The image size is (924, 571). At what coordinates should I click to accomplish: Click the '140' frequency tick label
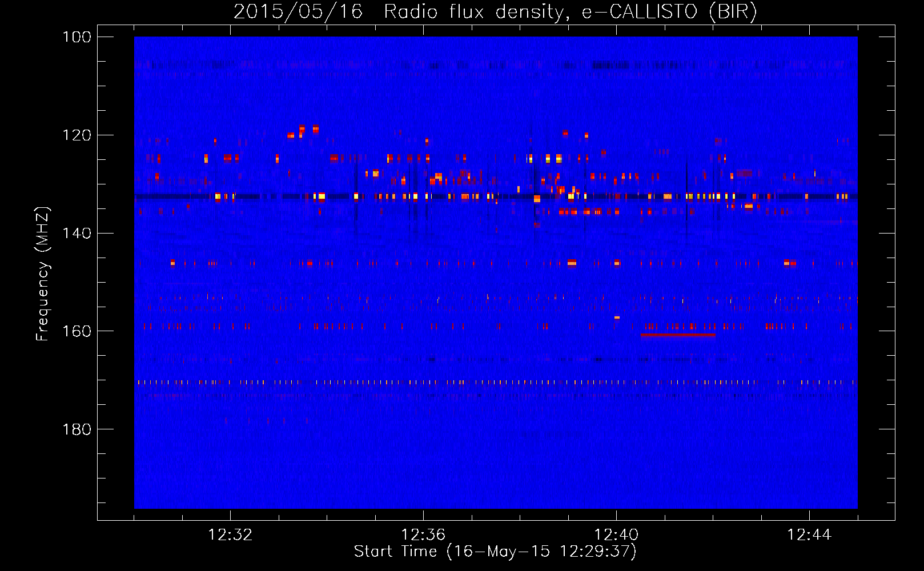[77, 234]
